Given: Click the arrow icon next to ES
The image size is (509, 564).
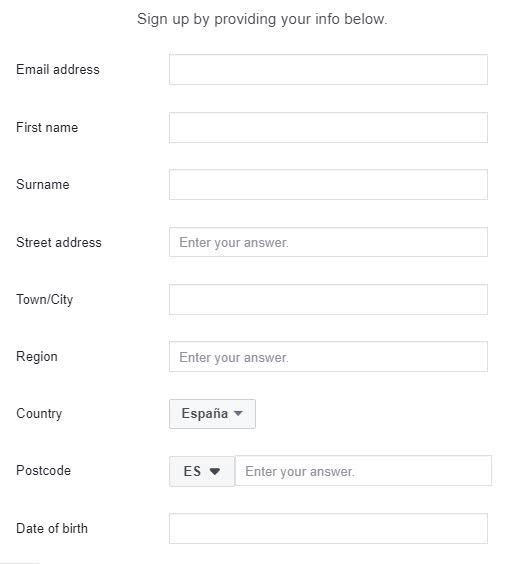Looking at the screenshot, I should pyautogui.click(x=215, y=471).
